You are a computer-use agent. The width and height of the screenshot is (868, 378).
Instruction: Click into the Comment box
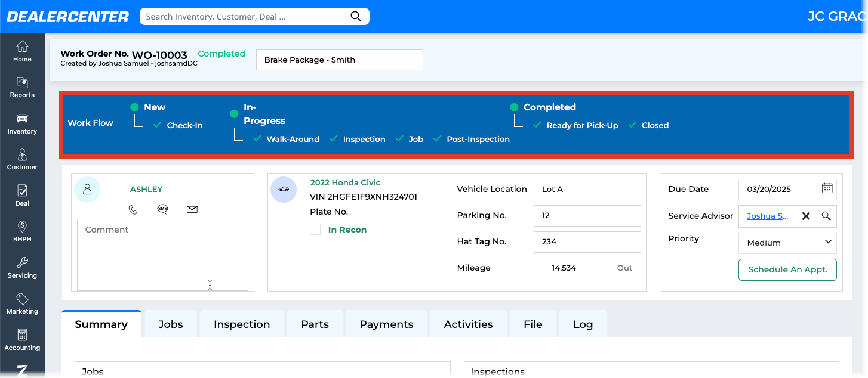pos(162,255)
